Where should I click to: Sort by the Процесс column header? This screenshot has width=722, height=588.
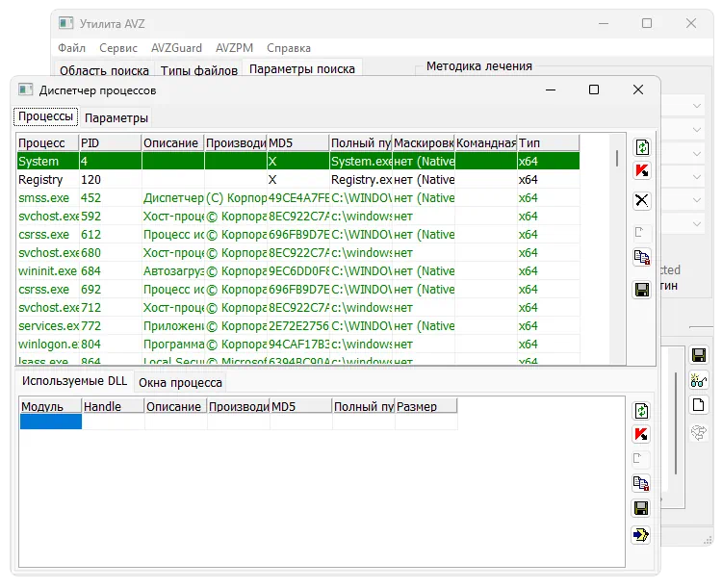(x=48, y=143)
